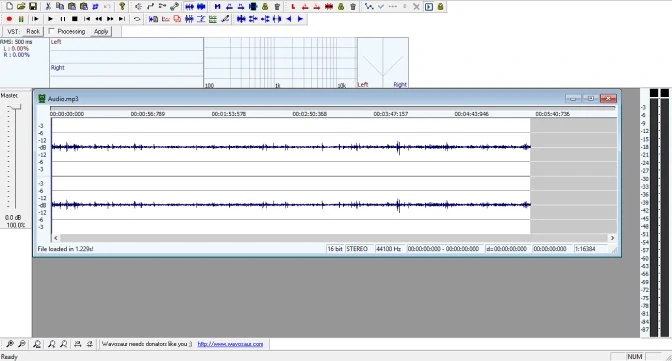Image resolution: width=672 pixels, height=361 pixels.
Task: Click the 1:16384 zoom ratio field
Action: pyautogui.click(x=590, y=249)
